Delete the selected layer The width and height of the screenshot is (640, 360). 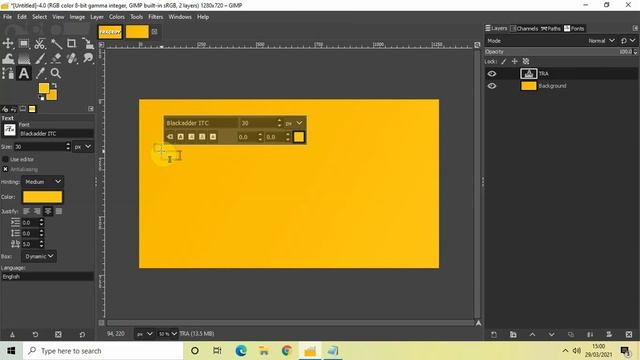[x=629, y=335]
